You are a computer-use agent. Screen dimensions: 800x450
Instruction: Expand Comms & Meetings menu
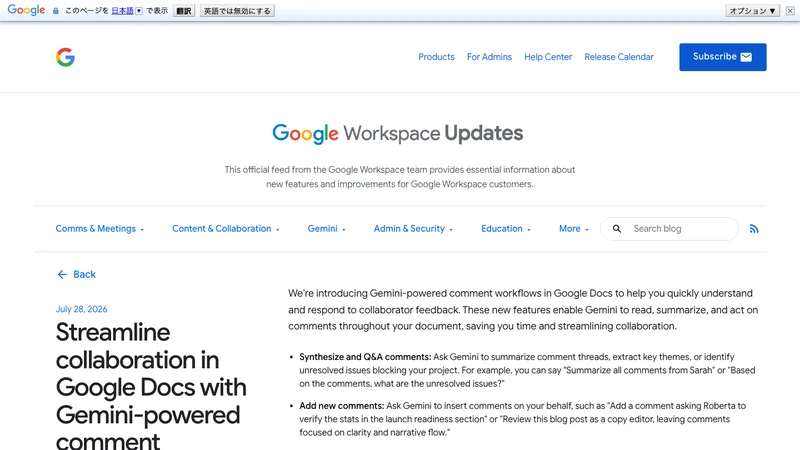[100, 229]
